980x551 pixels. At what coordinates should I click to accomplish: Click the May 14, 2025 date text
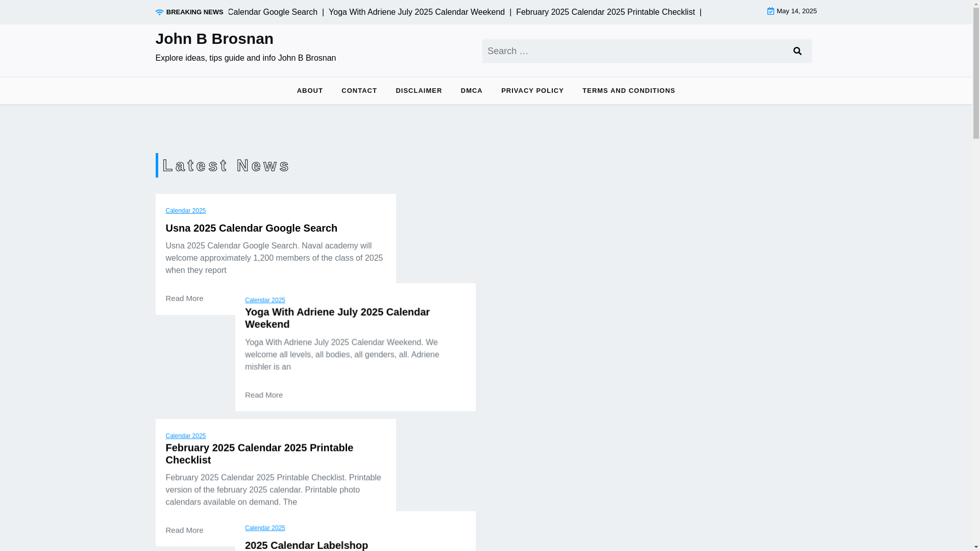click(796, 11)
